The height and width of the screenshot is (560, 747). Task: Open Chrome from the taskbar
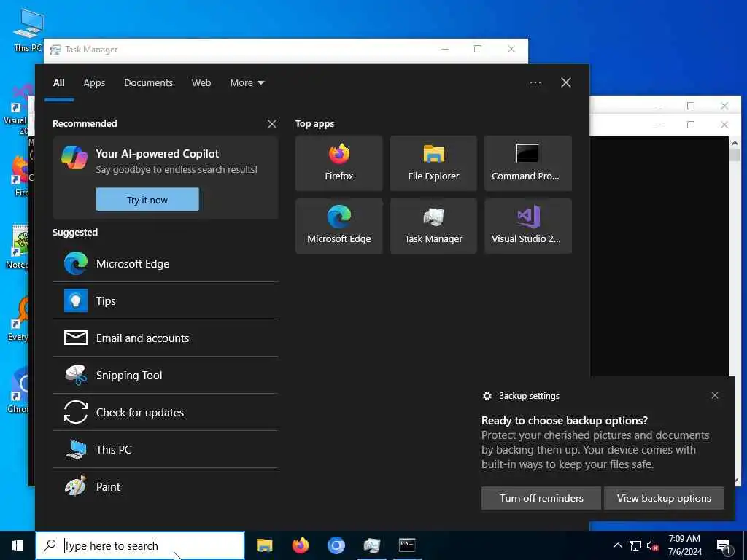click(x=336, y=545)
